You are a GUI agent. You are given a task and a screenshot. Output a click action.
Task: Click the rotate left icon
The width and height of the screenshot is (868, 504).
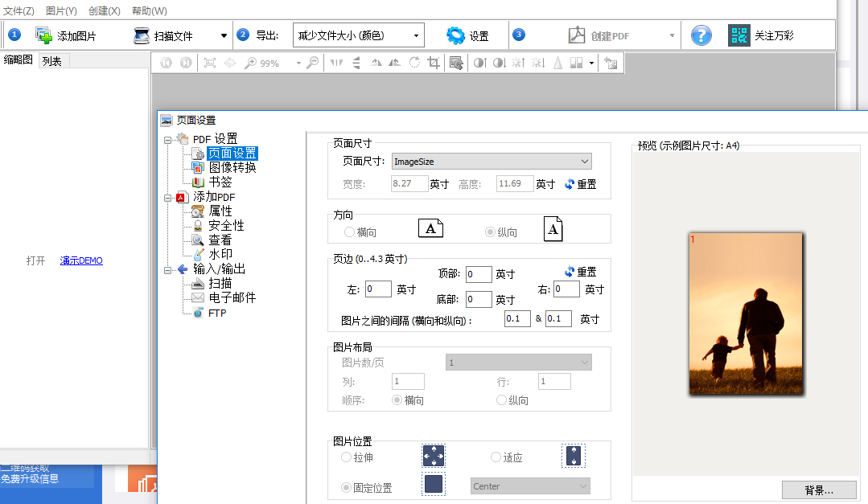pyautogui.click(x=375, y=62)
